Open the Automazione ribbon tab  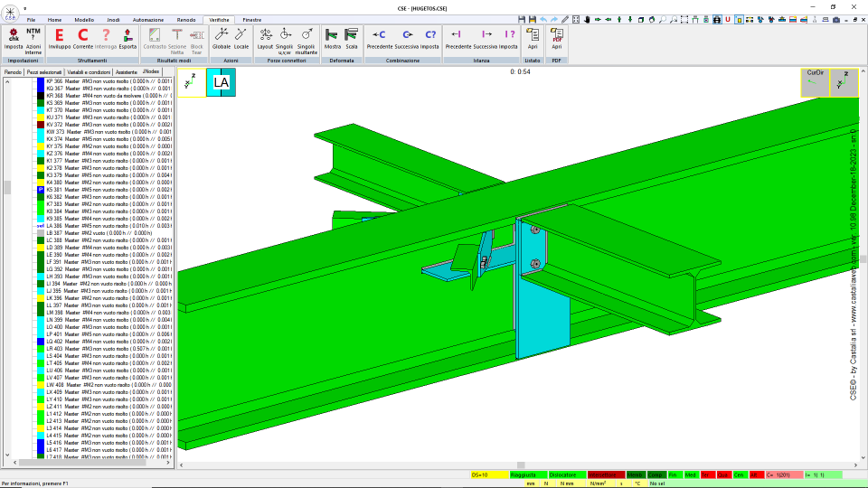coord(147,20)
